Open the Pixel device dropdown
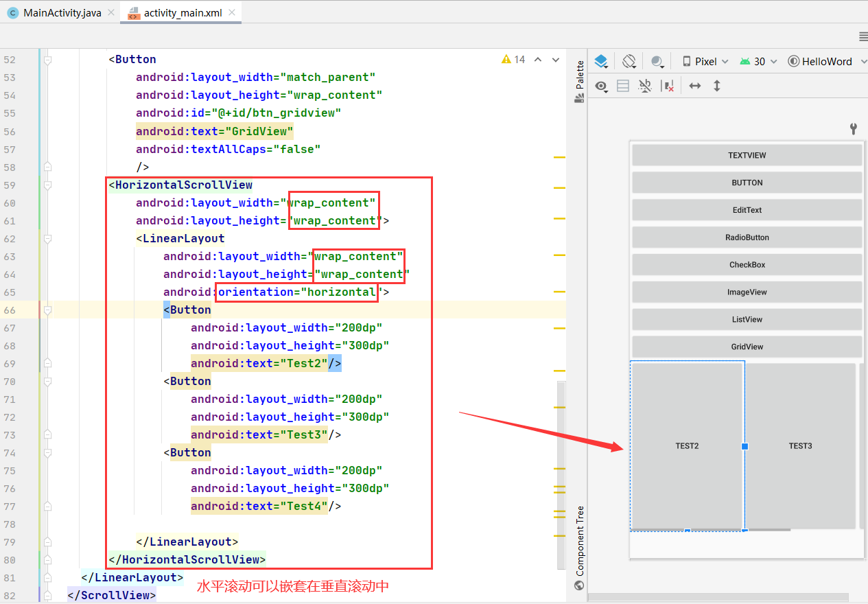Viewport: 868px width, 604px height. click(x=705, y=61)
